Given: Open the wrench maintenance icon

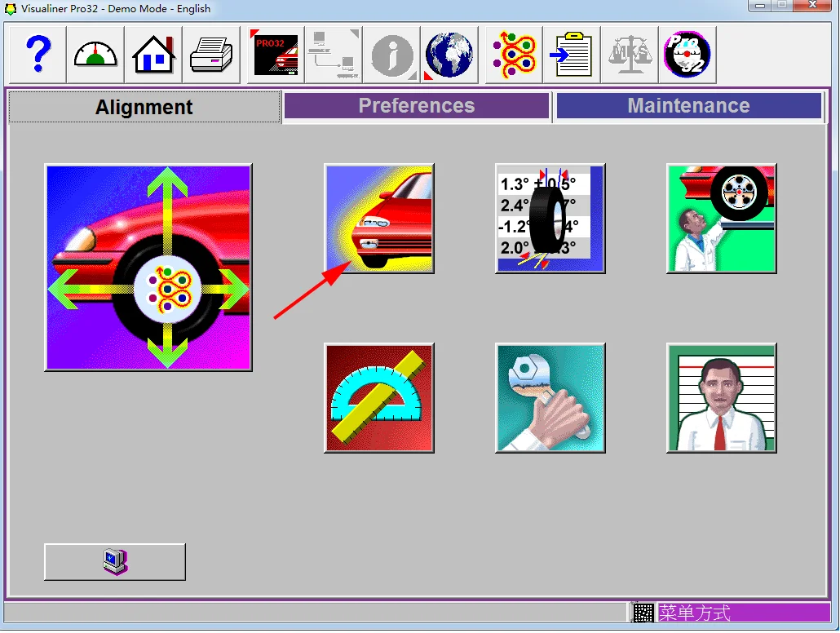Looking at the screenshot, I should [550, 397].
